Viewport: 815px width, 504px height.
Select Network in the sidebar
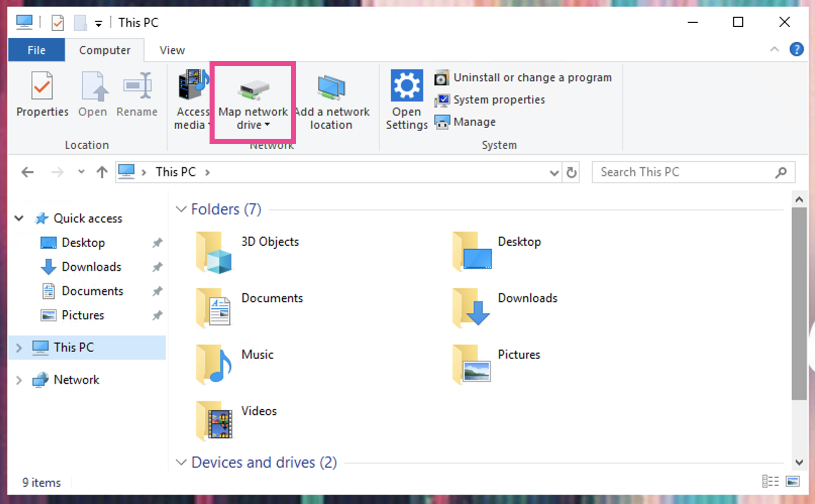pyautogui.click(x=76, y=380)
